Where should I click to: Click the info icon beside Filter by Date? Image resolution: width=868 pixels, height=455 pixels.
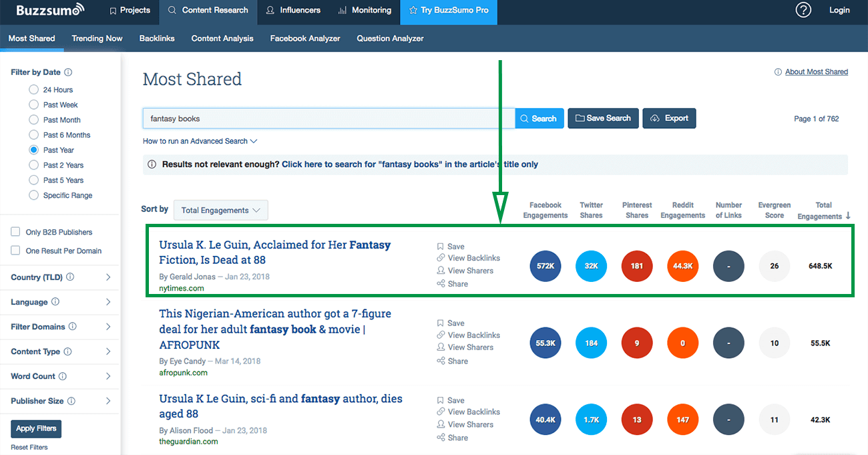68,72
